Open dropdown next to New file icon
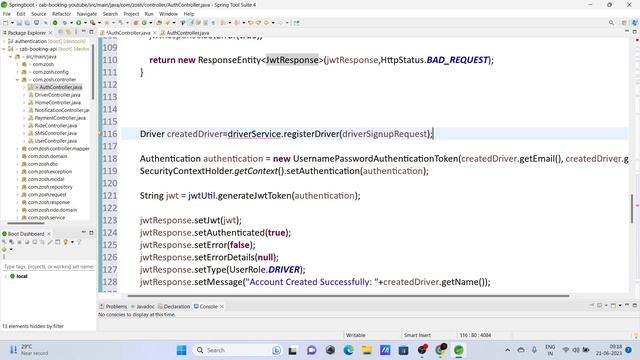The image size is (640, 360). pyautogui.click(x=12, y=23)
